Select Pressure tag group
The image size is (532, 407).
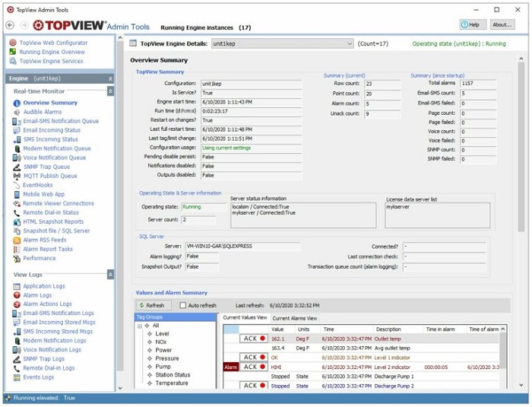(167, 358)
